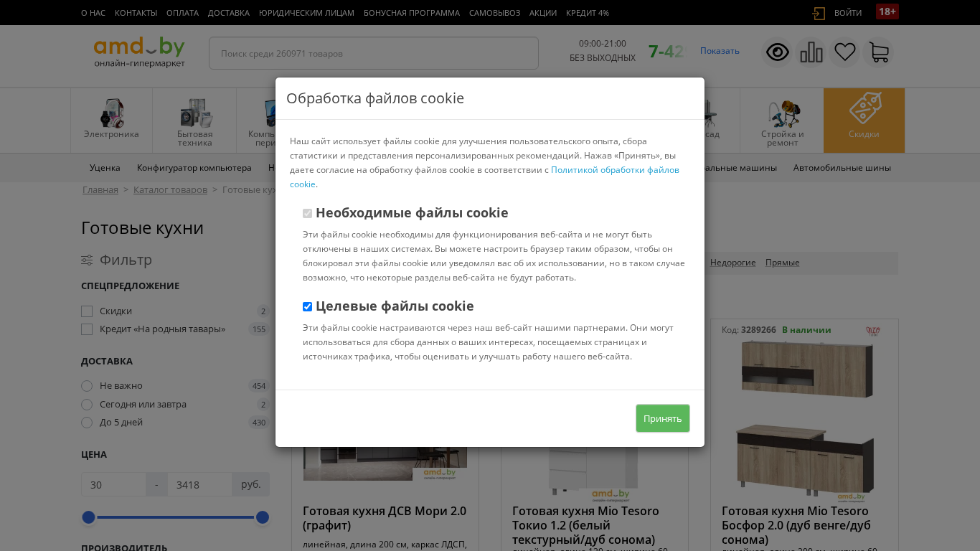Open the КРЕДИТ 4% menu item
The height and width of the screenshot is (551, 980).
588,13
